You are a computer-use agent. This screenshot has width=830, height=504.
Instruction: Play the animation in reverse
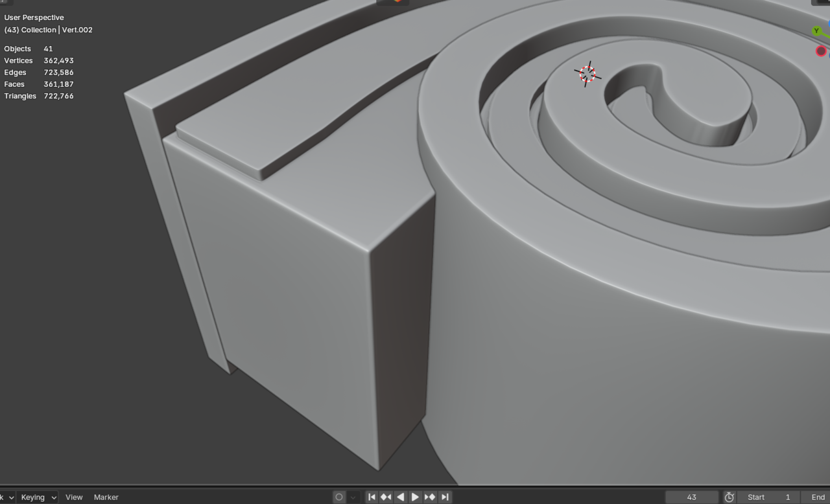401,497
